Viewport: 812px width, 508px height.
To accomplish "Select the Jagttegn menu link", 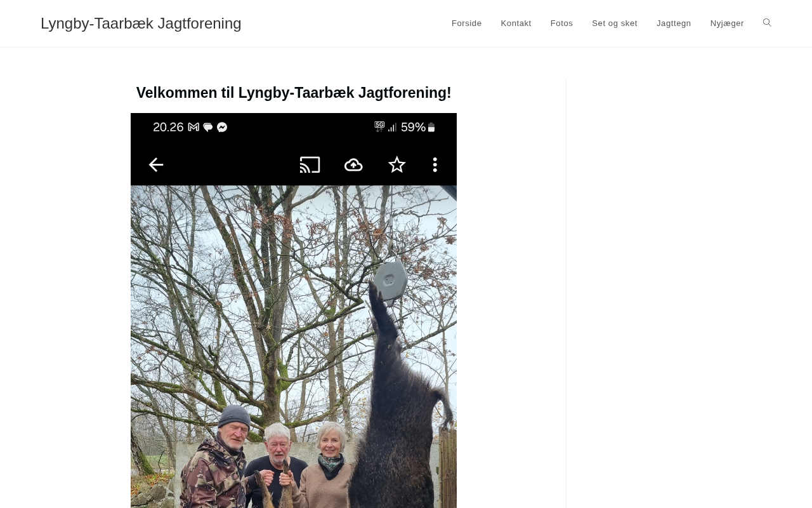I will 674,23.
